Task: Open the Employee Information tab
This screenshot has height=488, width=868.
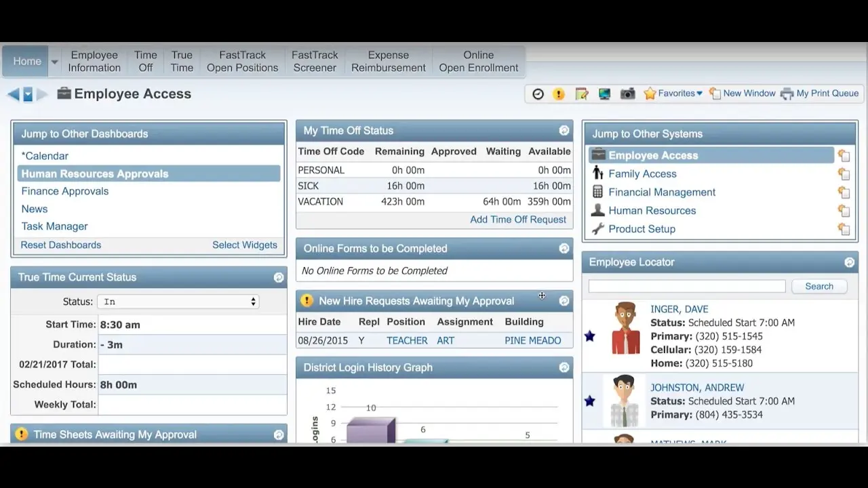Action: coord(94,61)
